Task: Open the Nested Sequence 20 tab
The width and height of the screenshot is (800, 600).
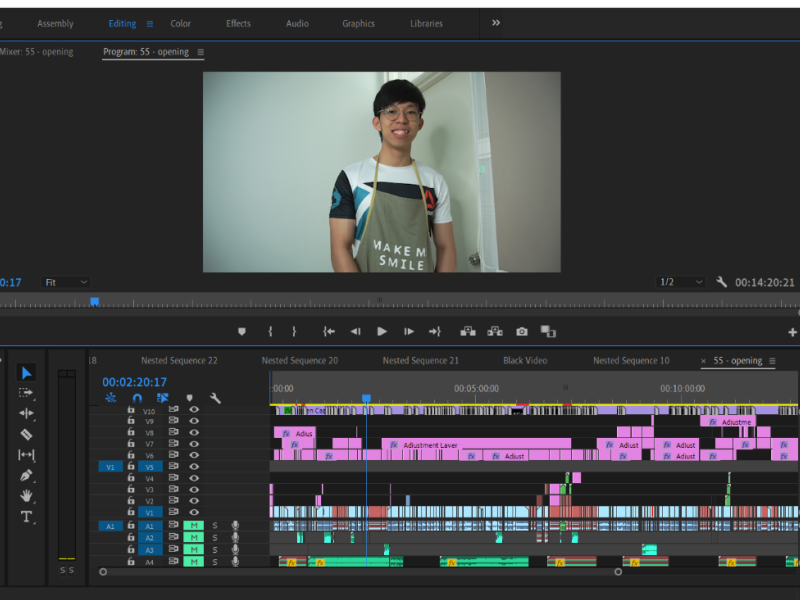Action: 299,360
